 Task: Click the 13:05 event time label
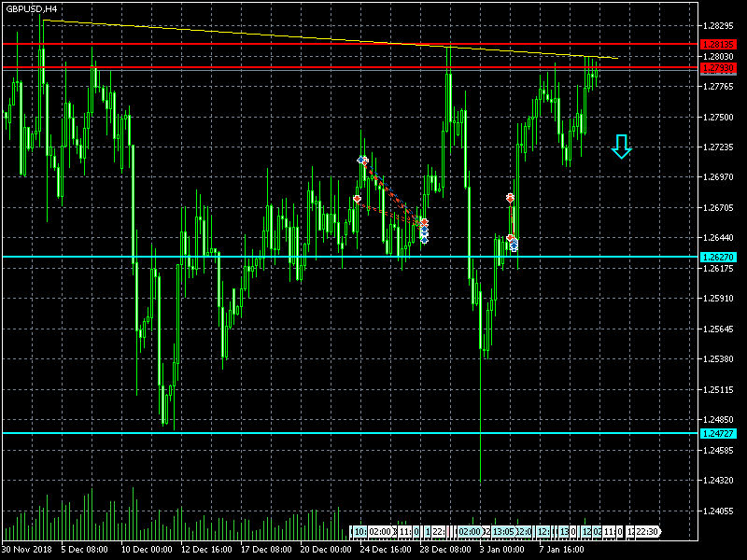point(503,531)
